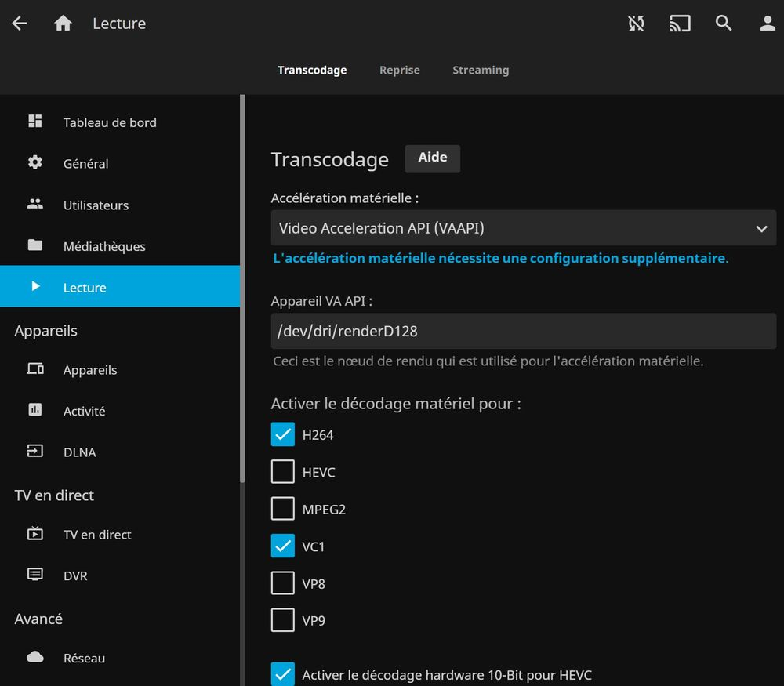The height and width of the screenshot is (686, 784).
Task: Open the user profile icon
Action: [768, 24]
